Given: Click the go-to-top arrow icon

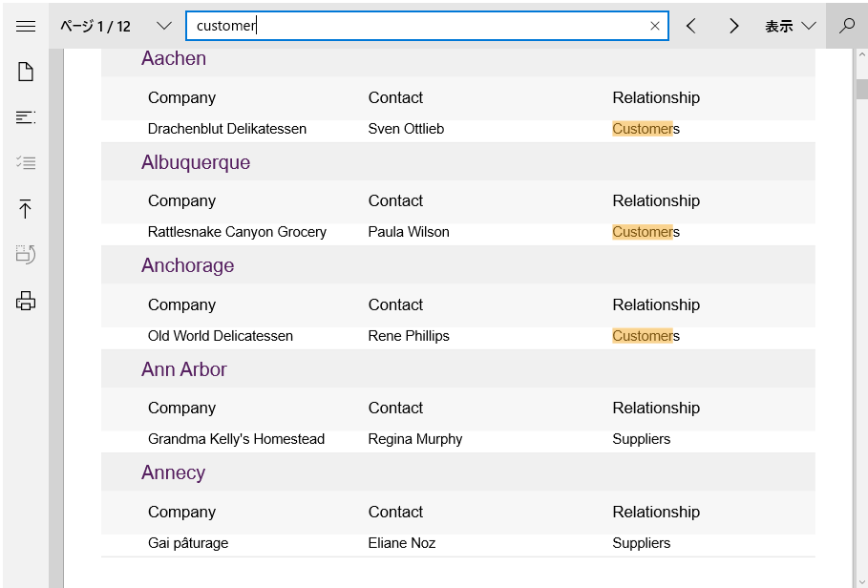Looking at the screenshot, I should coord(26,208).
